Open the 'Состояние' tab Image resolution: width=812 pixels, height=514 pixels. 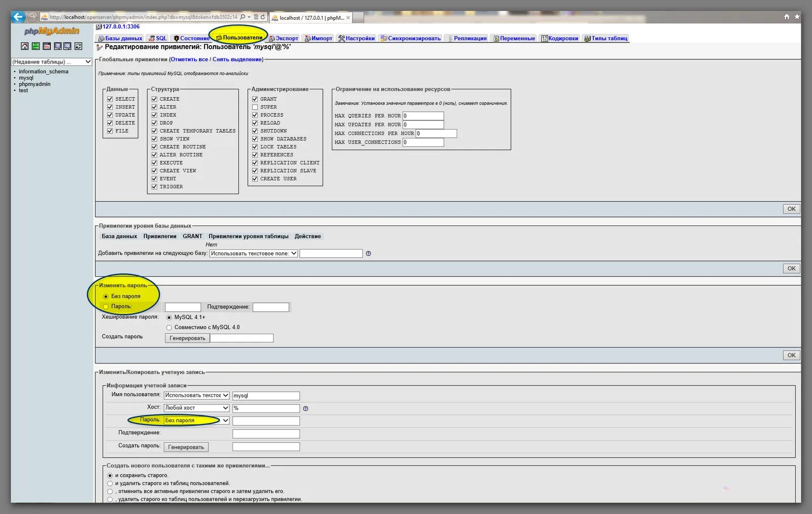(191, 38)
